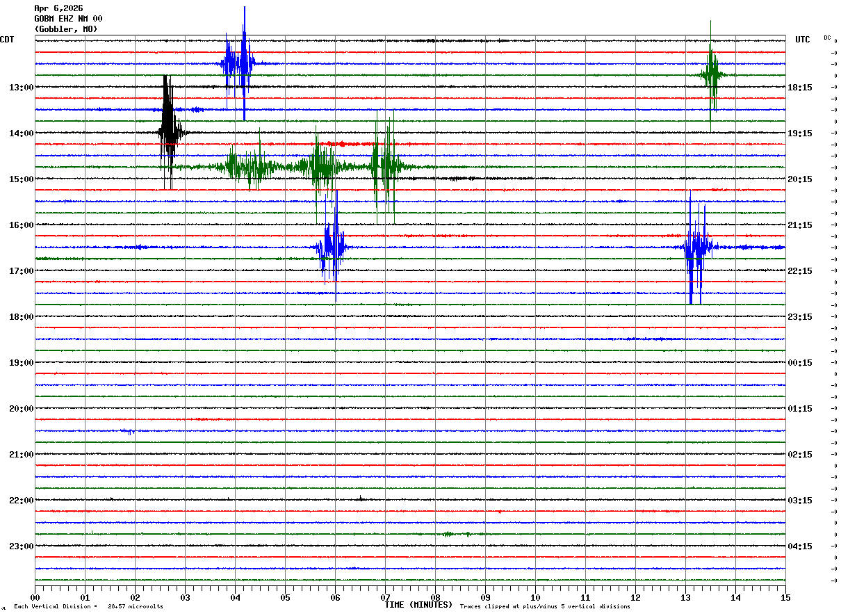The width and height of the screenshot is (841, 616).
Task: Click the station label GOBM EHZ NM 00
Action: [68, 19]
